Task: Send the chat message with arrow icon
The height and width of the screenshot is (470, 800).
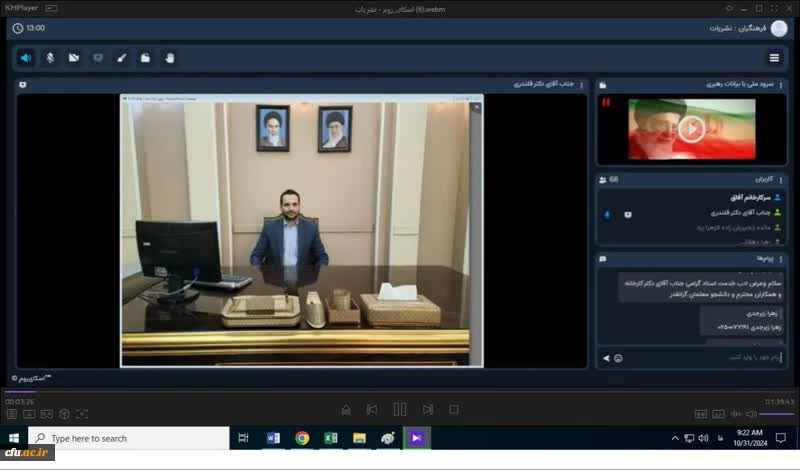Action: 605,358
